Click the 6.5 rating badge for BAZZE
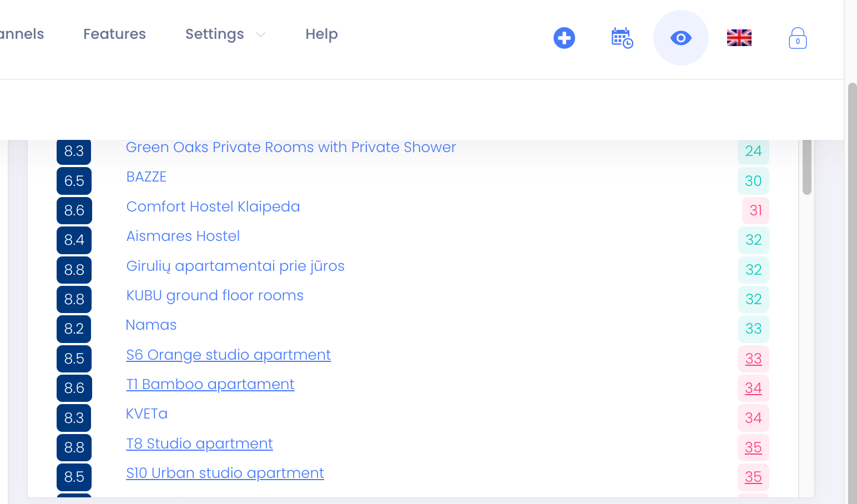The height and width of the screenshot is (504, 857). coord(74,181)
